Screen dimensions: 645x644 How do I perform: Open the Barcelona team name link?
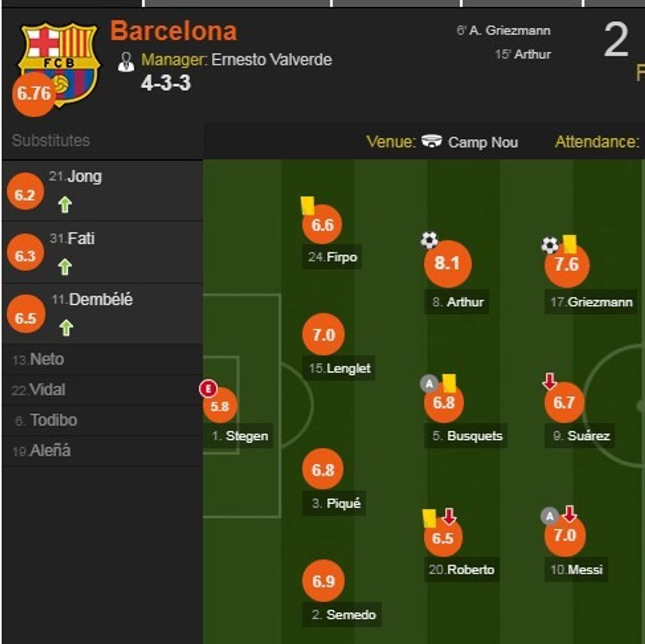173,31
